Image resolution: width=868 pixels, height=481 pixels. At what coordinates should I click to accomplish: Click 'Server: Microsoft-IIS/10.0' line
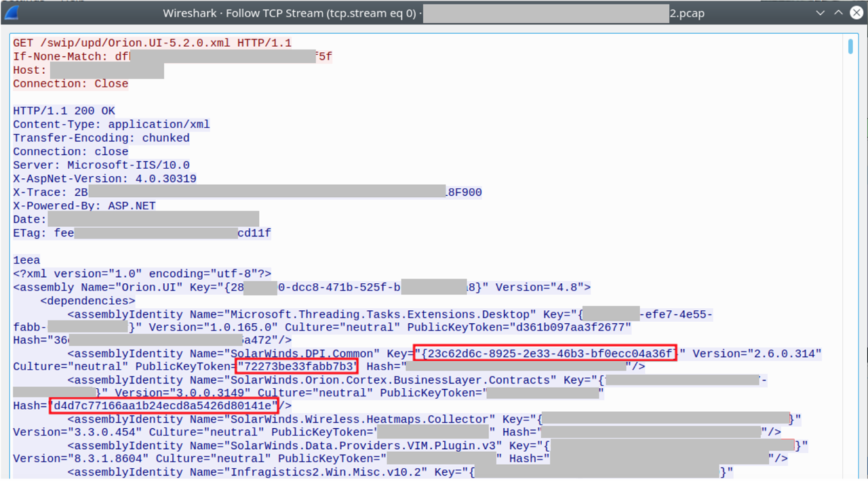[x=101, y=165]
